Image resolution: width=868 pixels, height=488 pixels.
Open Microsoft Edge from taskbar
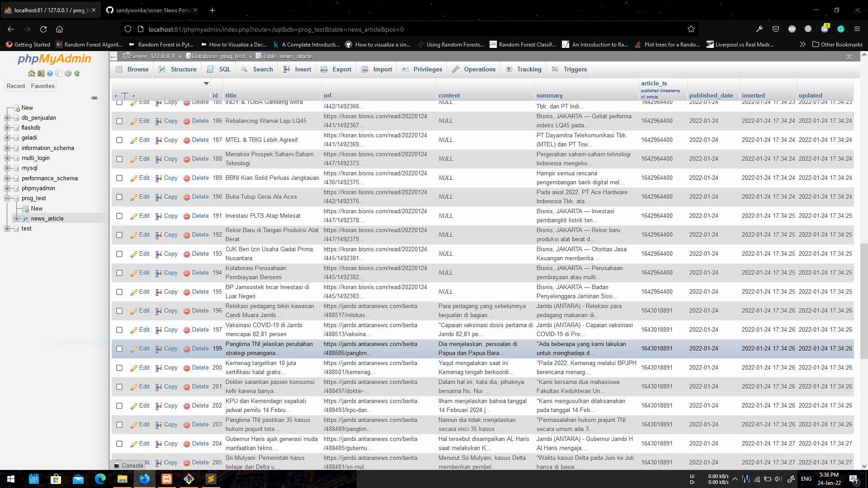tap(100, 479)
